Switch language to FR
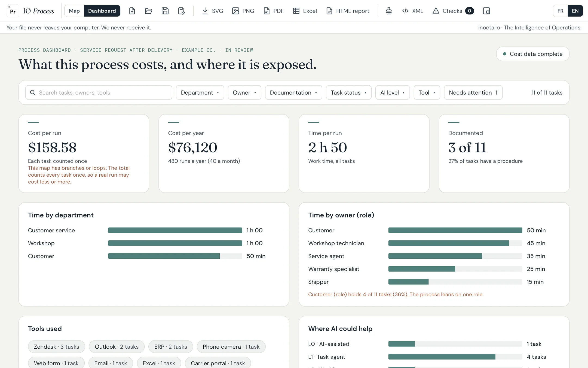 (560, 11)
